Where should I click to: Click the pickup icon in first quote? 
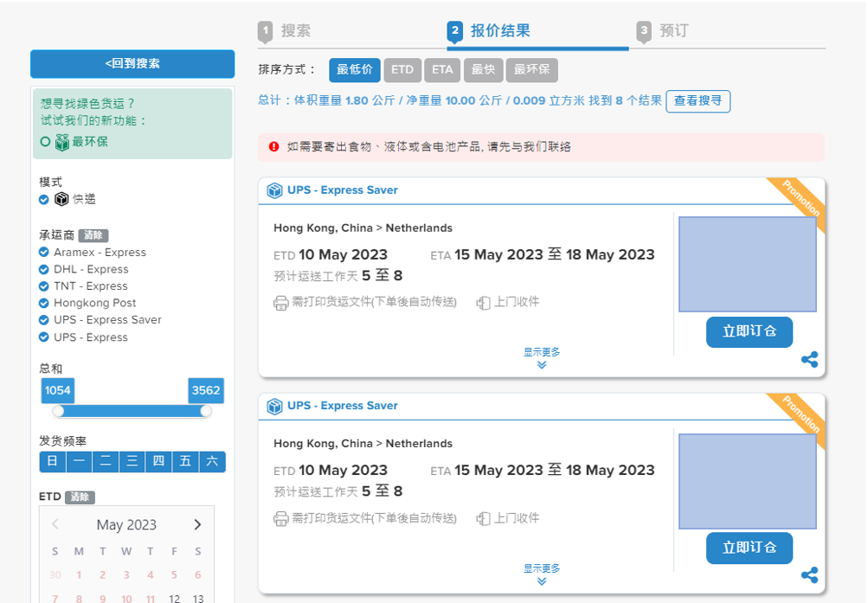pyautogui.click(x=483, y=303)
